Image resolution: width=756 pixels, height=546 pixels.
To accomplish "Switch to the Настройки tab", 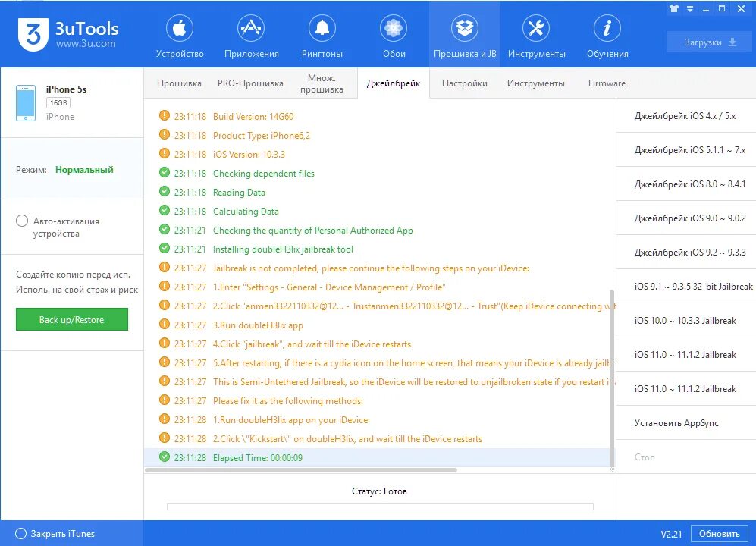I will (x=464, y=83).
